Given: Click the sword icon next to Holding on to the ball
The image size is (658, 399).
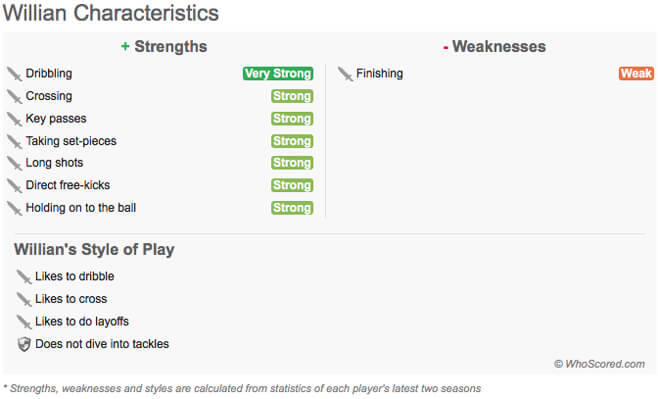Looking at the screenshot, I should click(x=14, y=208).
